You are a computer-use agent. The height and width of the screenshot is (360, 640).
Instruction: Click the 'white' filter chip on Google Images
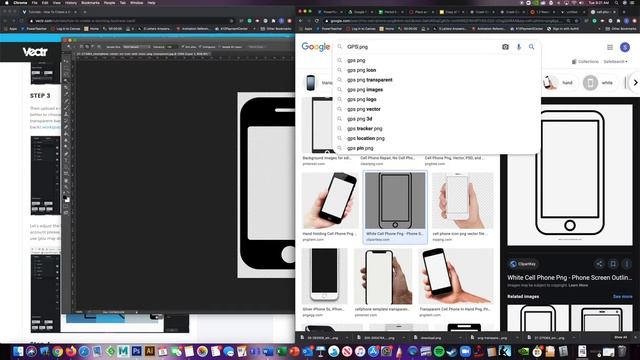click(599, 83)
